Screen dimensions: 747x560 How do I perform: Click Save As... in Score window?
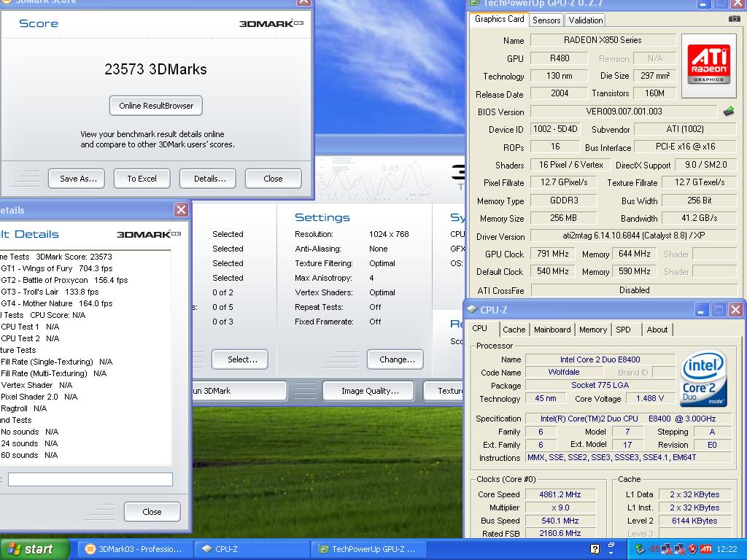coord(76,179)
